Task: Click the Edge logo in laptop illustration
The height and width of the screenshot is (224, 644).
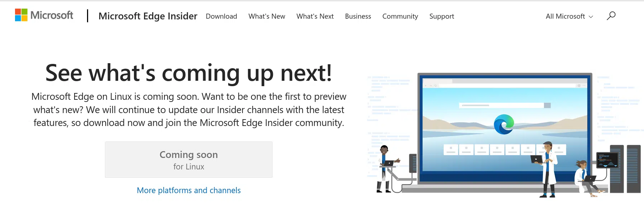Action: (504, 124)
